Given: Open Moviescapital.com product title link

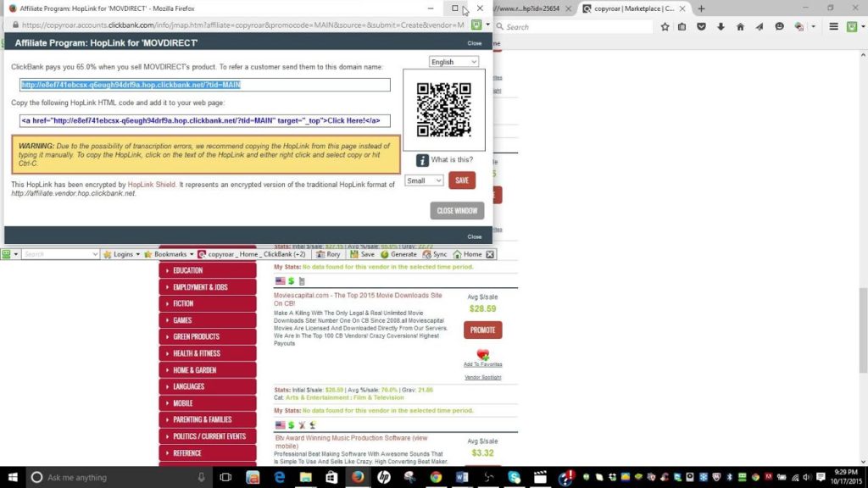Looking at the screenshot, I should point(358,299).
